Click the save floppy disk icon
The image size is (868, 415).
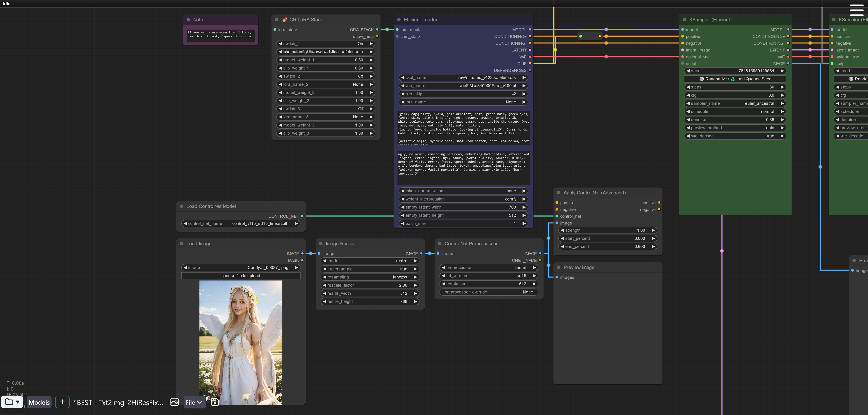point(215,402)
